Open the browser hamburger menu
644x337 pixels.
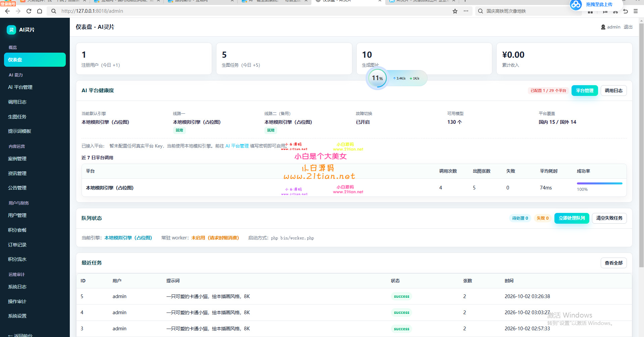(x=636, y=11)
